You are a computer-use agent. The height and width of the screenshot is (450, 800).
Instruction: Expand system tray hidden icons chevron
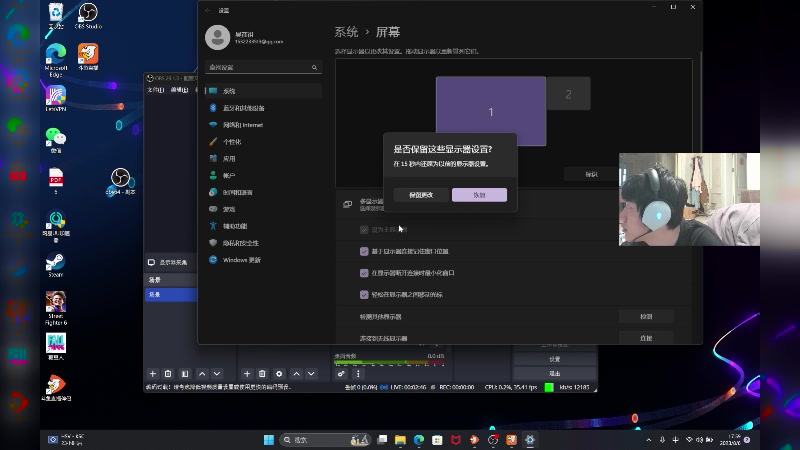pos(649,440)
